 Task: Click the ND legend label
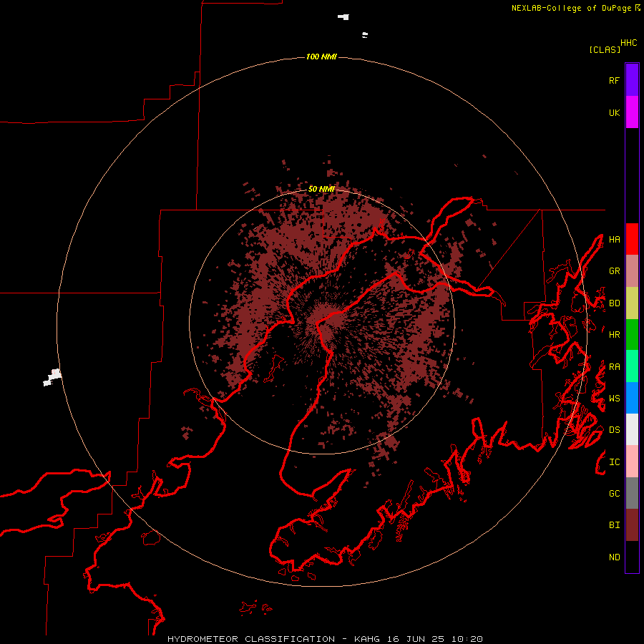pyautogui.click(x=614, y=557)
